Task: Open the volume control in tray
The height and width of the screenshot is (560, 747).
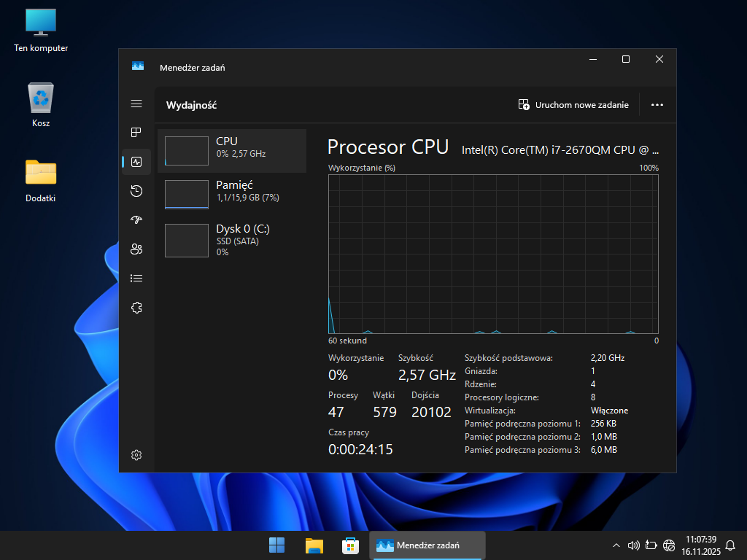Action: point(633,545)
